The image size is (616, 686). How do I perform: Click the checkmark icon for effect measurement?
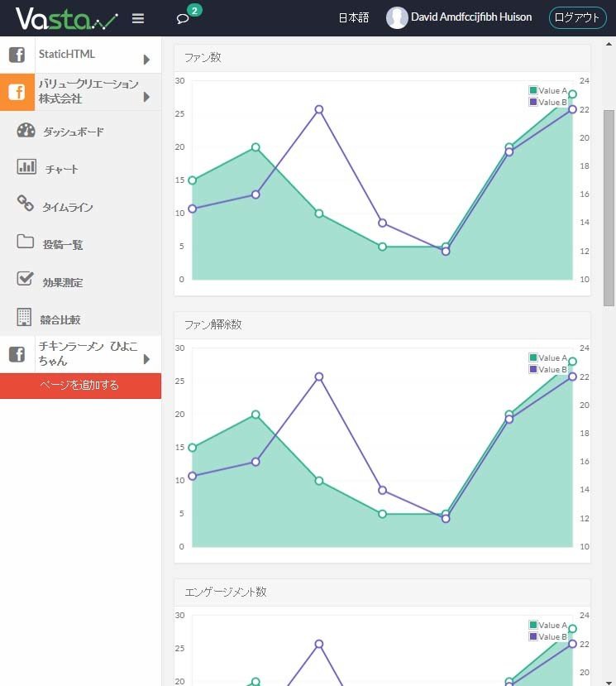coord(26,279)
